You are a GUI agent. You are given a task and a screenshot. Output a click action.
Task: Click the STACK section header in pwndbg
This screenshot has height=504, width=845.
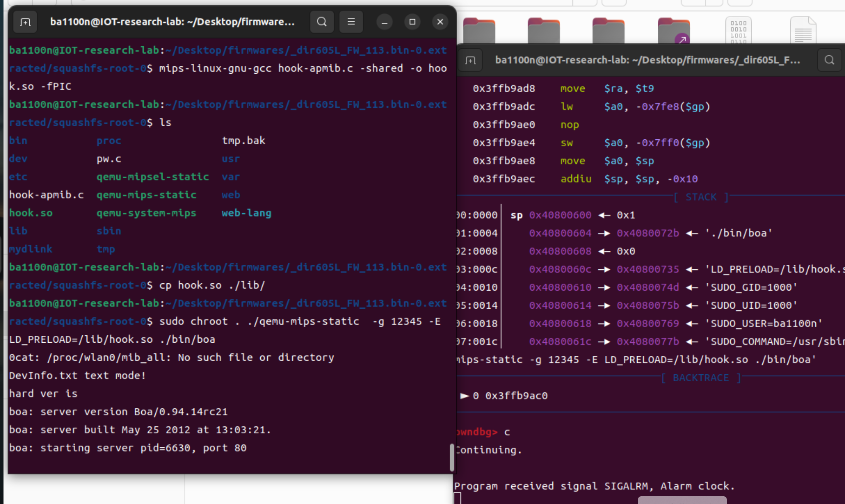tap(701, 197)
